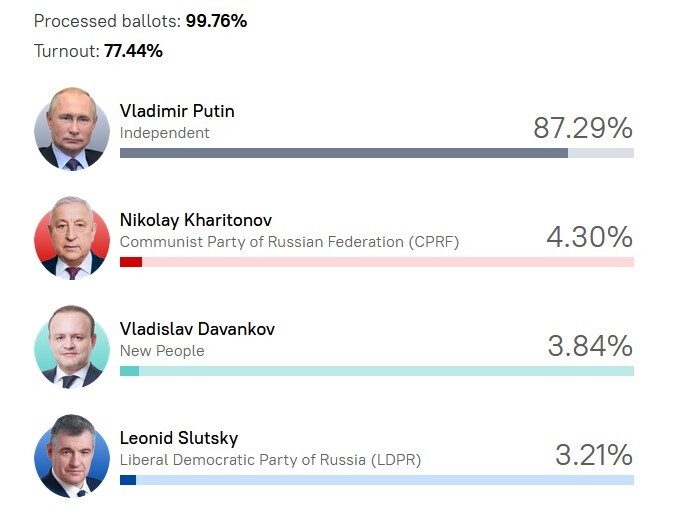Click the 4.30% vote share
680x518 pixels.
[x=589, y=237]
